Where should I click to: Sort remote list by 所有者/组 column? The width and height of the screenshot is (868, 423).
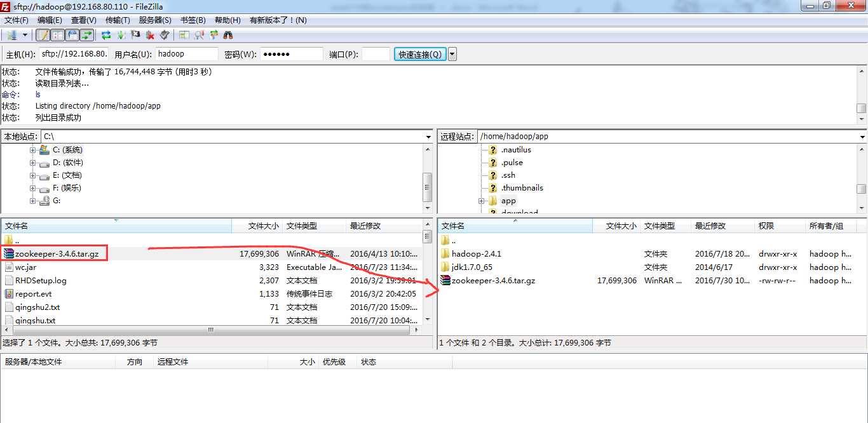tap(830, 226)
